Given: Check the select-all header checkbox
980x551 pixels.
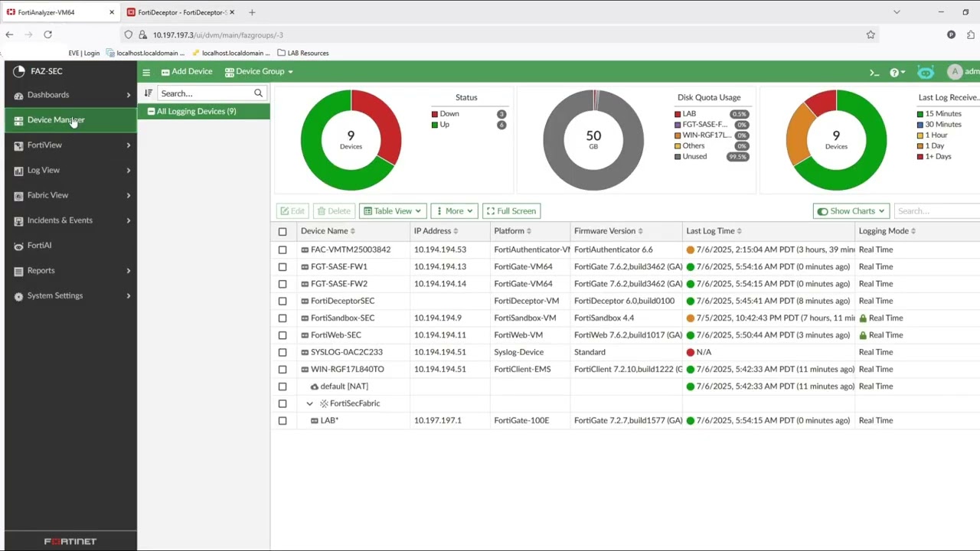Looking at the screenshot, I should pos(283,232).
